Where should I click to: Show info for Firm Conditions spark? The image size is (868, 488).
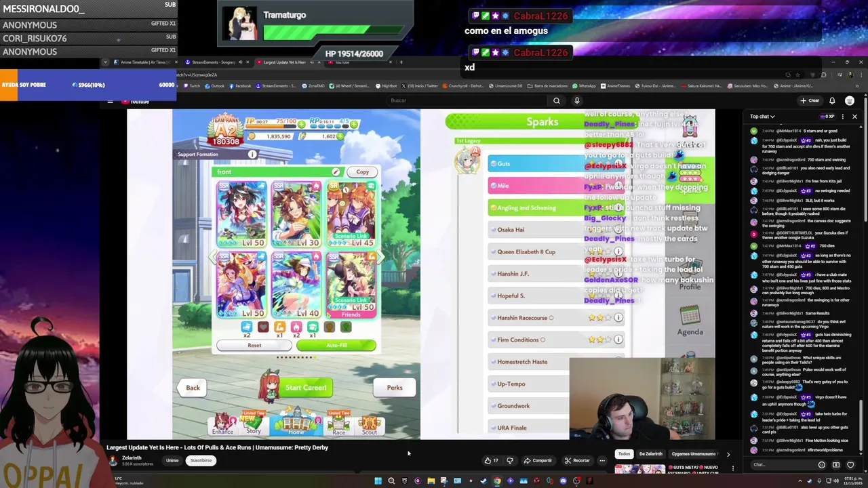point(618,340)
